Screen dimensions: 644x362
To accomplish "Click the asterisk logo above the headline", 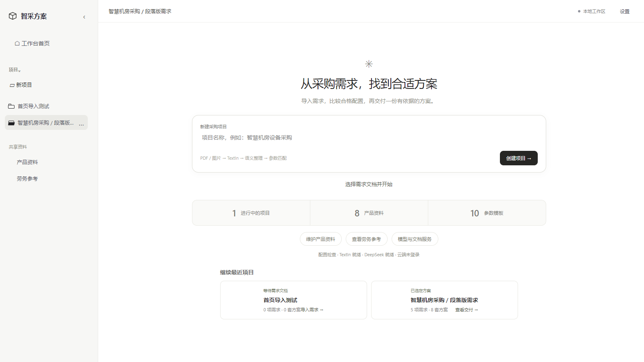I will (369, 64).
